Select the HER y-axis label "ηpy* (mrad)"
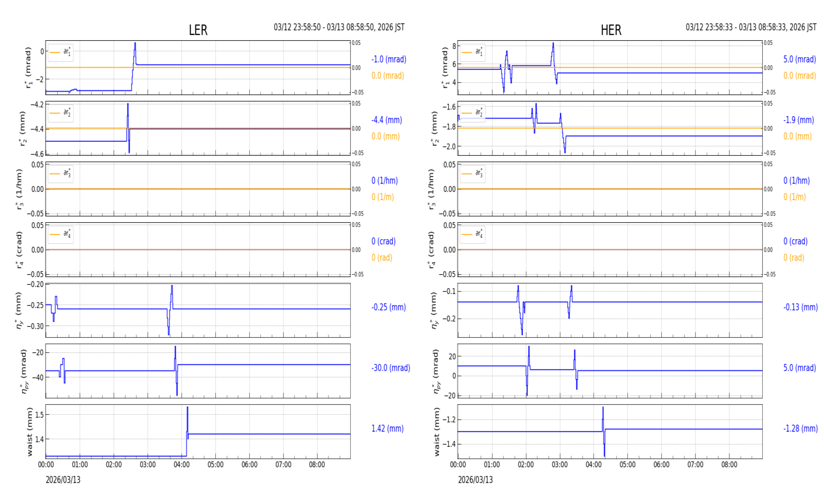This screenshot has width=824, height=504. coord(436,371)
